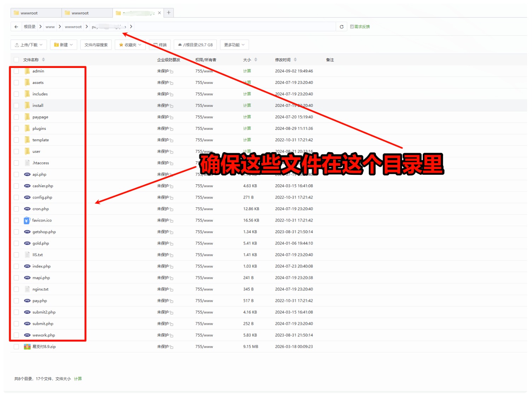532x397 pixels.
Task: Click the favicon.ico file icon
Action: coord(27,220)
